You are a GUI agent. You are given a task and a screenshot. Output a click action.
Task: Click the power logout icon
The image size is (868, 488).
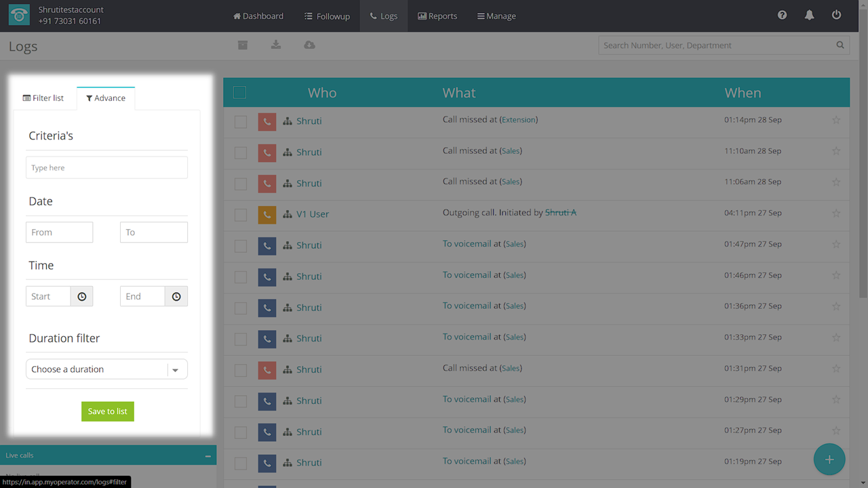click(x=836, y=15)
